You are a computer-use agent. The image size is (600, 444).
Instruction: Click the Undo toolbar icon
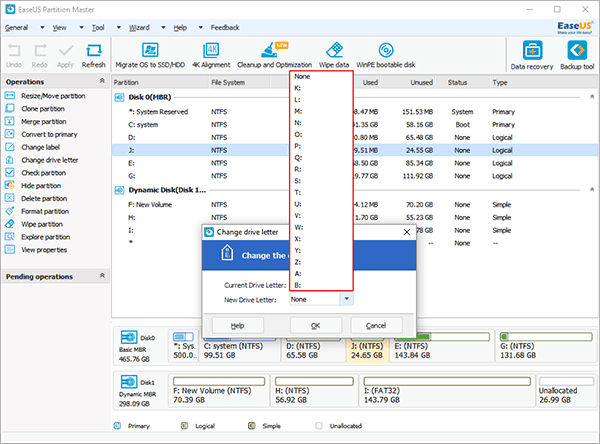[14, 56]
